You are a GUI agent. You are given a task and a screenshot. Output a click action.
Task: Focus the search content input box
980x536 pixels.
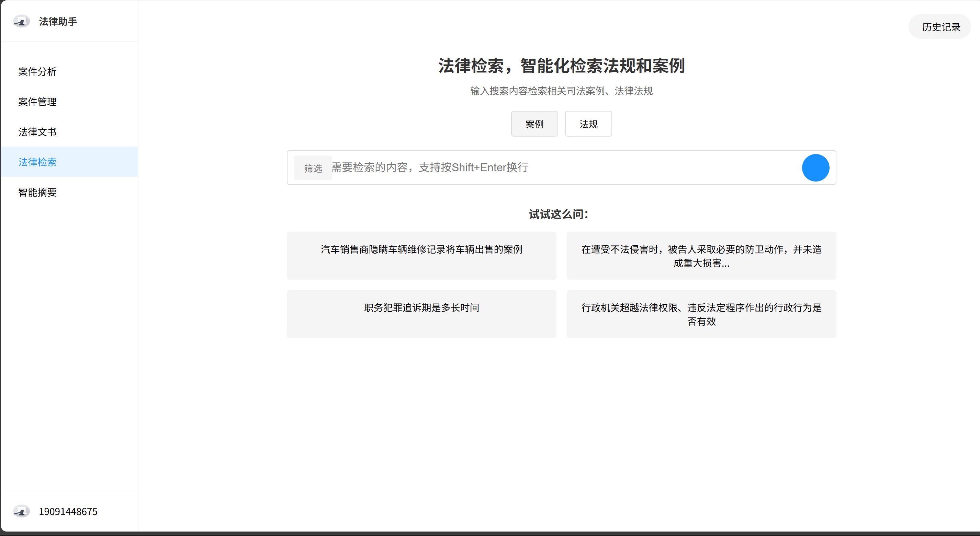(x=563, y=168)
